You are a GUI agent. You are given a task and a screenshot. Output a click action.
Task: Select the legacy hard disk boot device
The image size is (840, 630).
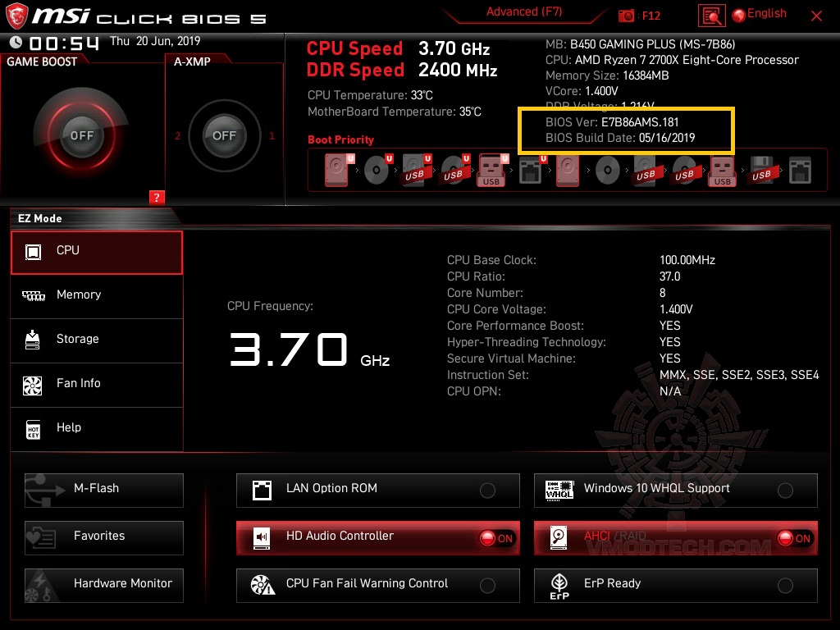[568, 171]
